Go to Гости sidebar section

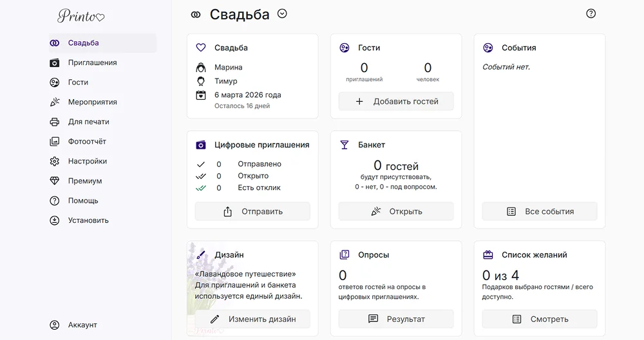78,82
